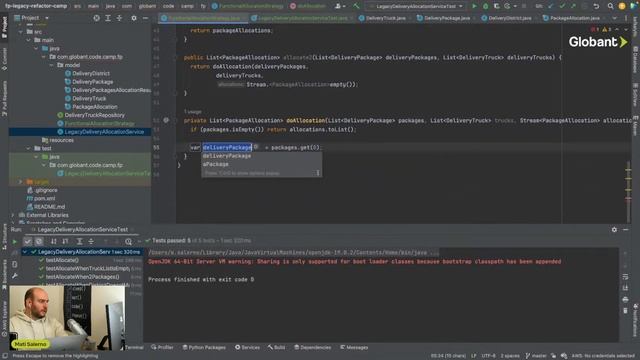640x360 pixels.
Task: Expand all test results icon
Action: (80, 242)
